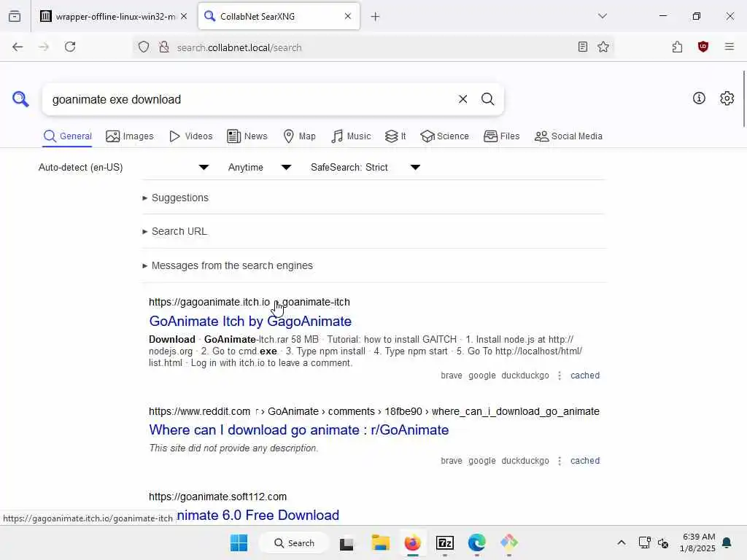Screen dimensions: 747x560
Task: Open Where can I download go animate result
Action: tap(298, 429)
